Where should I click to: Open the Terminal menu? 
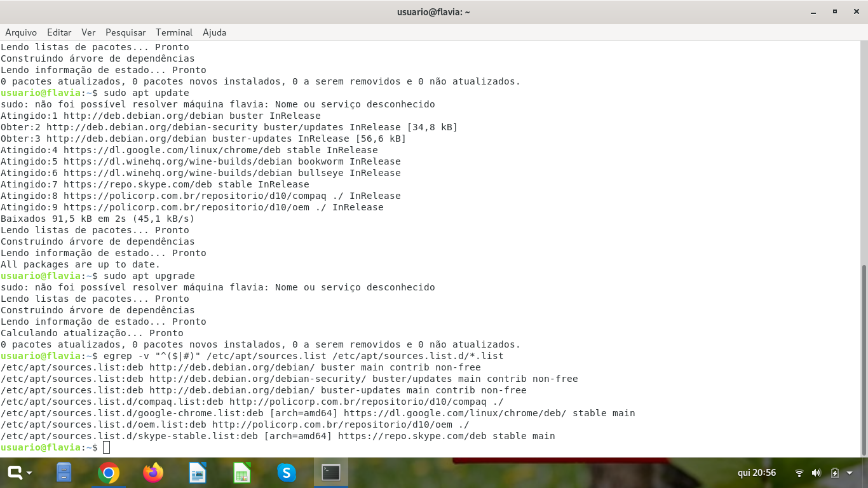174,32
